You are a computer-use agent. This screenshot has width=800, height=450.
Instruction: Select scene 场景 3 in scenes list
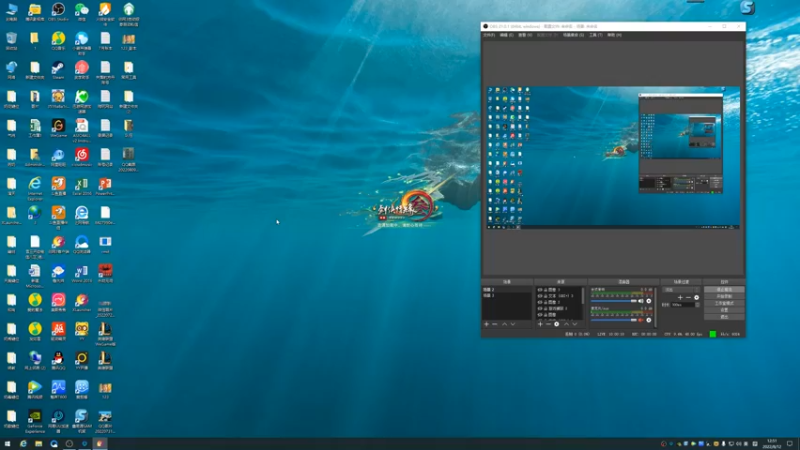coord(507,295)
